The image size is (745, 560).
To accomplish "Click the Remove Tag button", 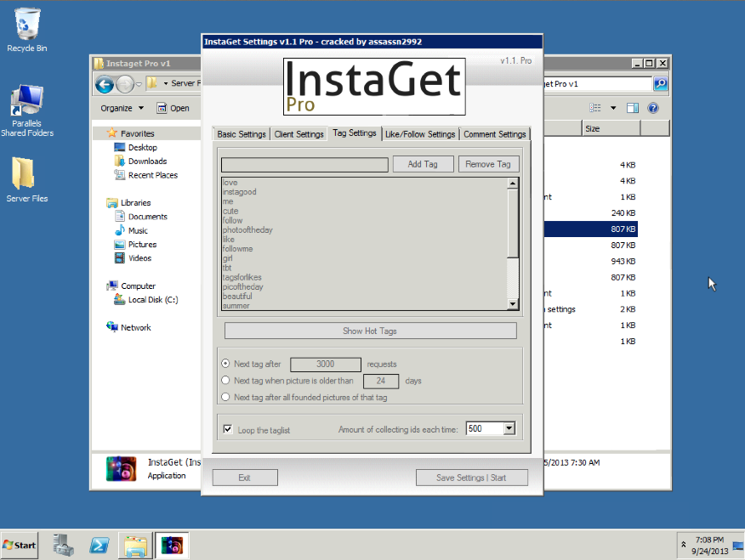I will point(488,164).
